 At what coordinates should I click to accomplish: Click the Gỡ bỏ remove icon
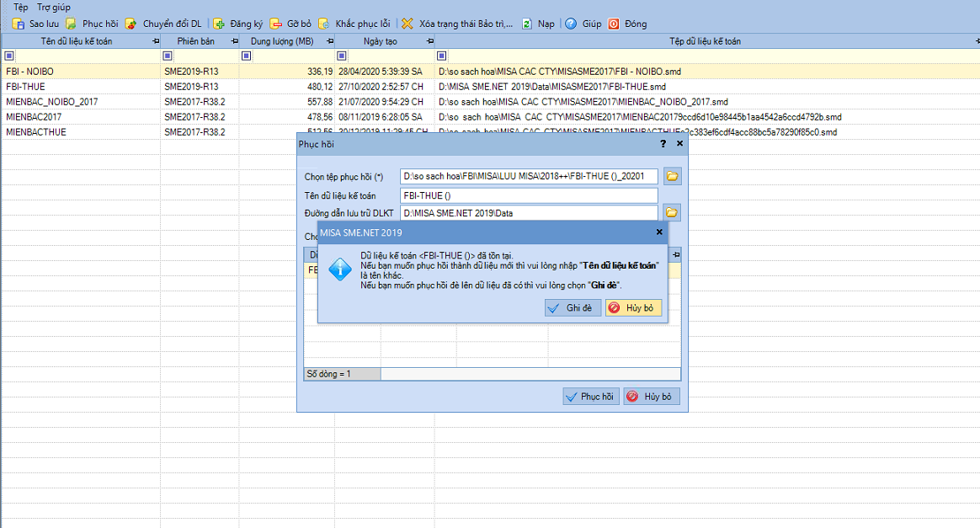coord(276,24)
